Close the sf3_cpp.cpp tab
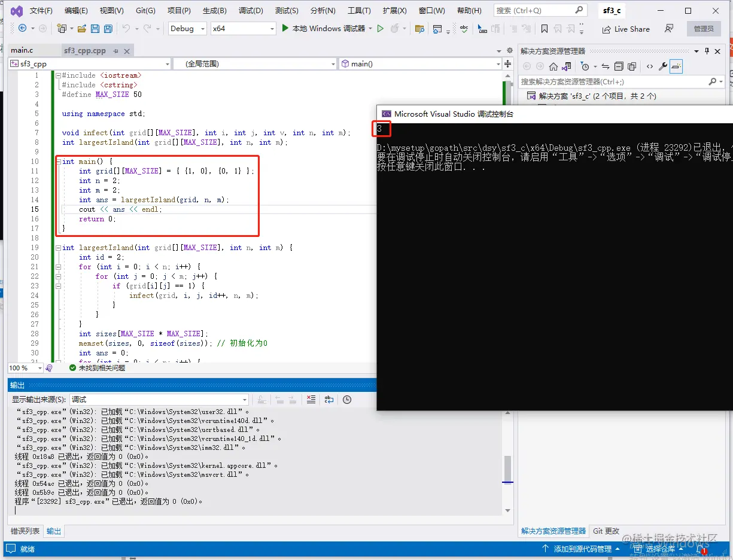Viewport: 733px width, 560px height. click(x=126, y=51)
